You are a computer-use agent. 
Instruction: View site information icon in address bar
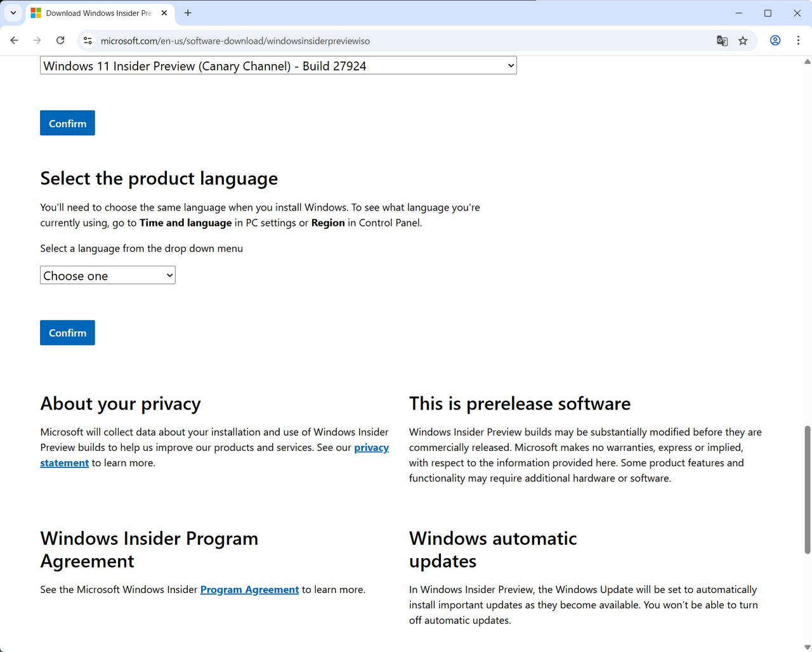click(88, 41)
